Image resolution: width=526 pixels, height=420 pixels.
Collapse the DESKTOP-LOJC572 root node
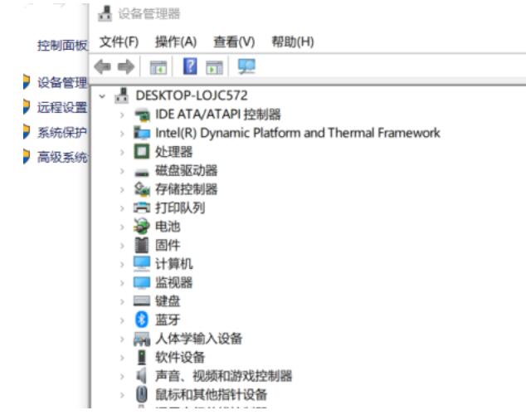tap(102, 96)
